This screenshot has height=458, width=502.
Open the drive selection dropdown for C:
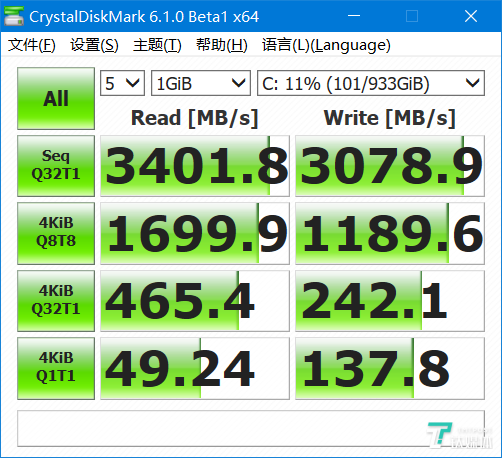pos(371,83)
